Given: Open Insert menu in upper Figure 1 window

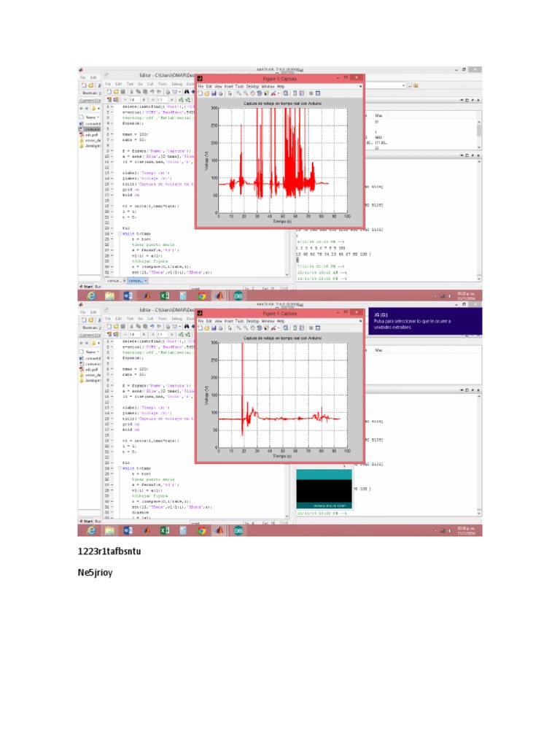Looking at the screenshot, I should click(228, 87).
